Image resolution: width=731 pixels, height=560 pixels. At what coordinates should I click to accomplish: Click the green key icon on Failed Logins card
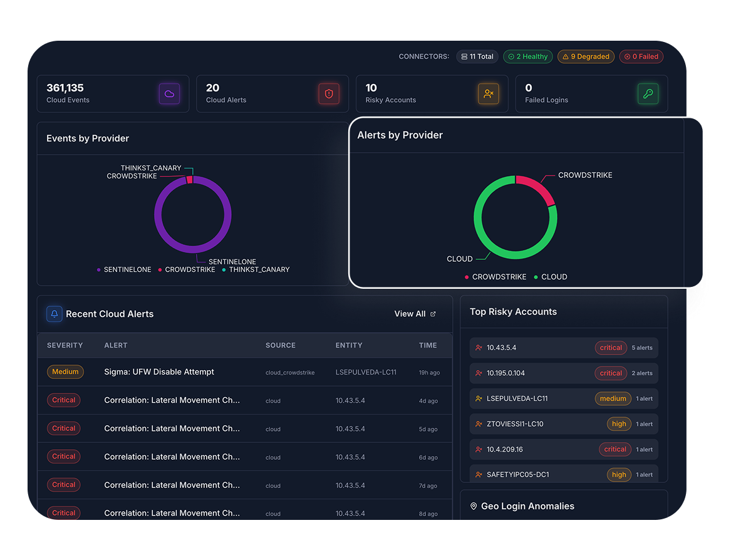(648, 94)
